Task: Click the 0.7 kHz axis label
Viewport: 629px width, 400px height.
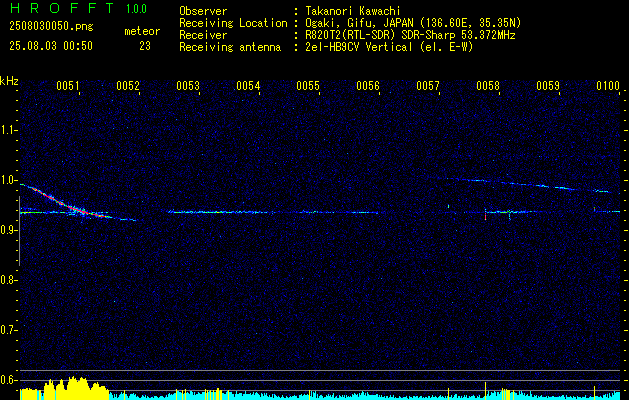Action: coord(8,330)
